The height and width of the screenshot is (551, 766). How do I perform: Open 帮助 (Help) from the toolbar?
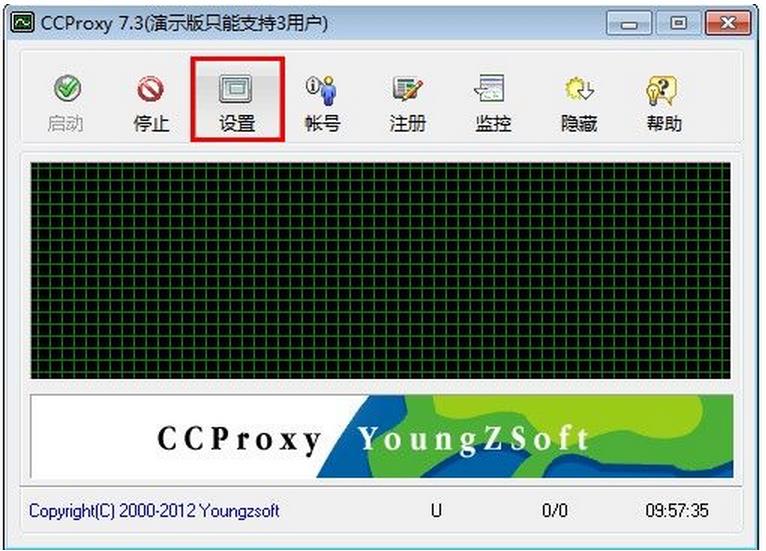[x=664, y=103]
